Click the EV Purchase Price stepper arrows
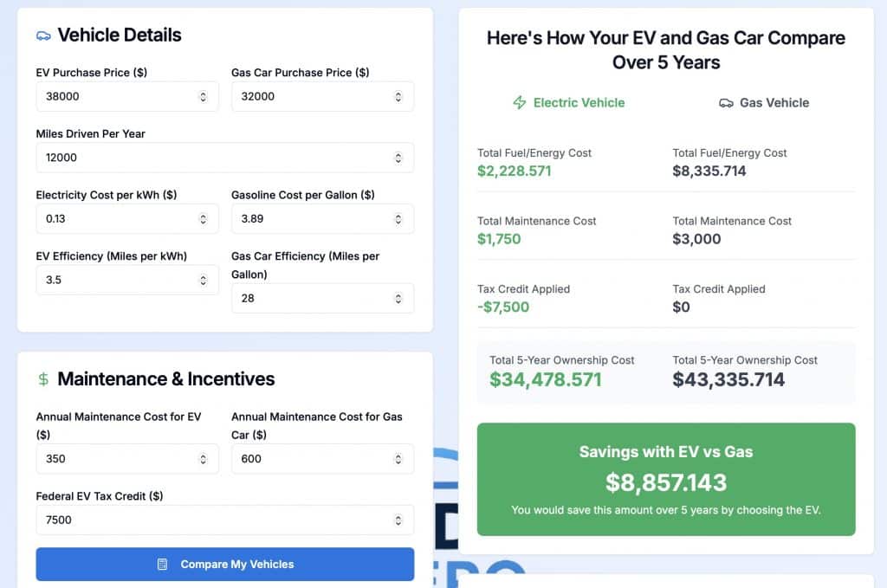This screenshot has height=588, width=887. pos(203,97)
